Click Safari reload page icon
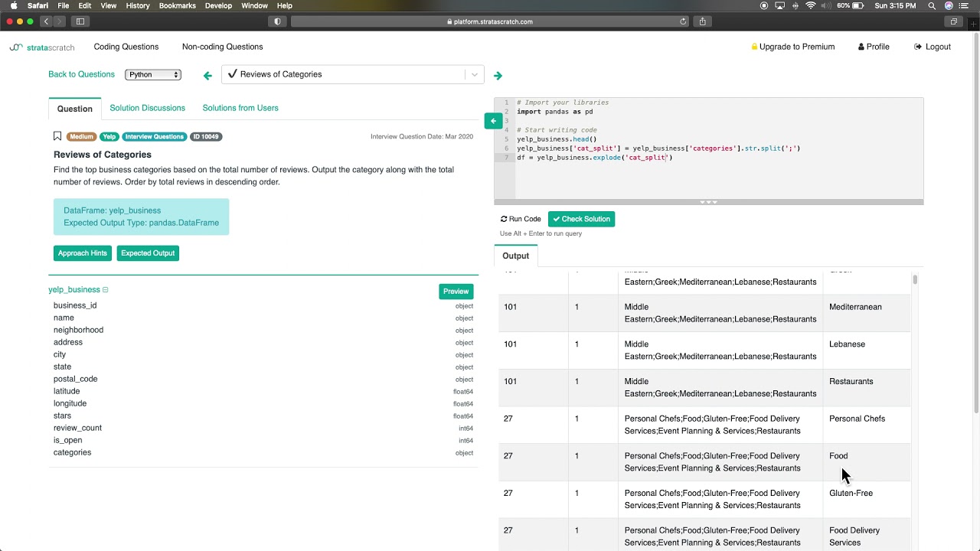This screenshot has height=551, width=980. tap(683, 21)
